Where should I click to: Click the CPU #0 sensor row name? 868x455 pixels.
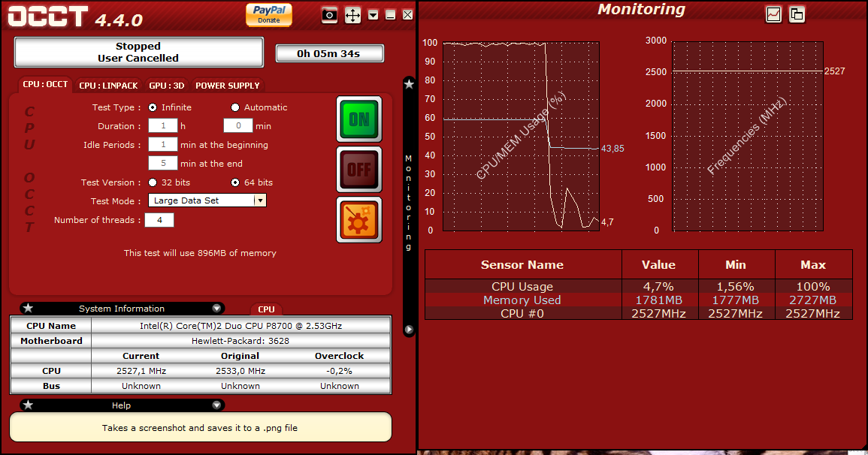(x=522, y=313)
